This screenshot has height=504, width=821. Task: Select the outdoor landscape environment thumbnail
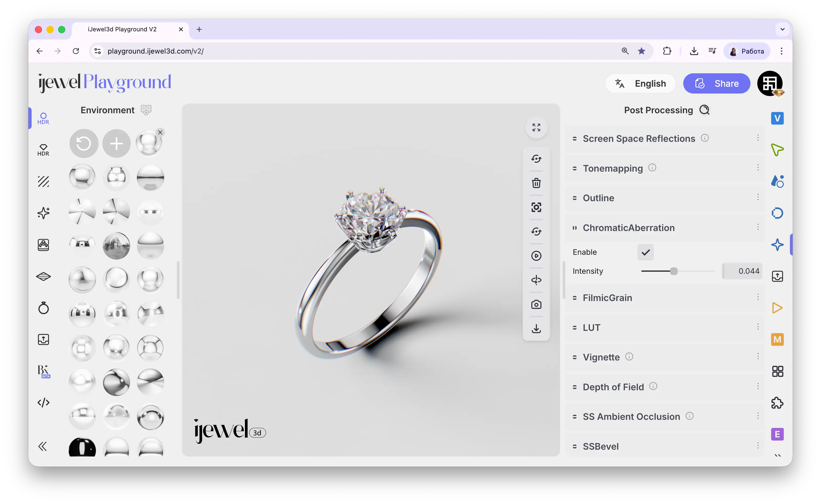(x=116, y=246)
